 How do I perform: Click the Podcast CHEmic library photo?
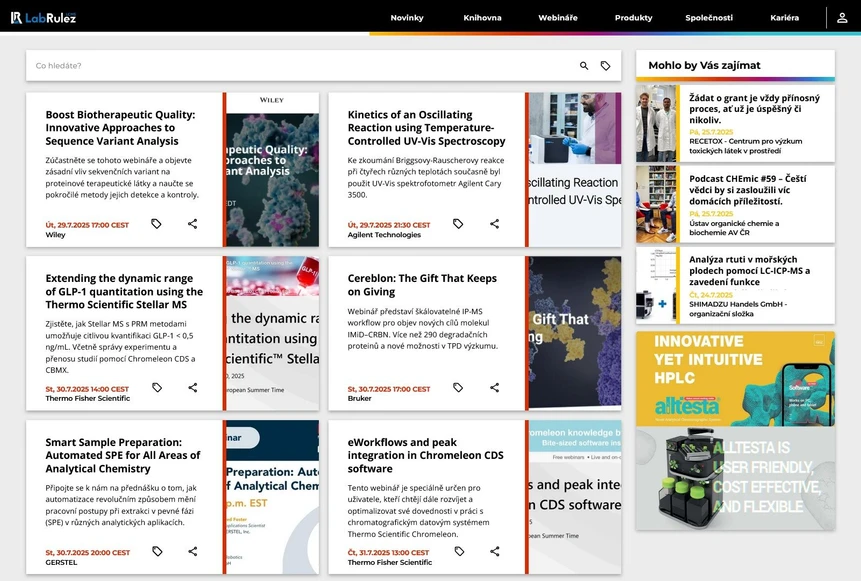pos(656,204)
